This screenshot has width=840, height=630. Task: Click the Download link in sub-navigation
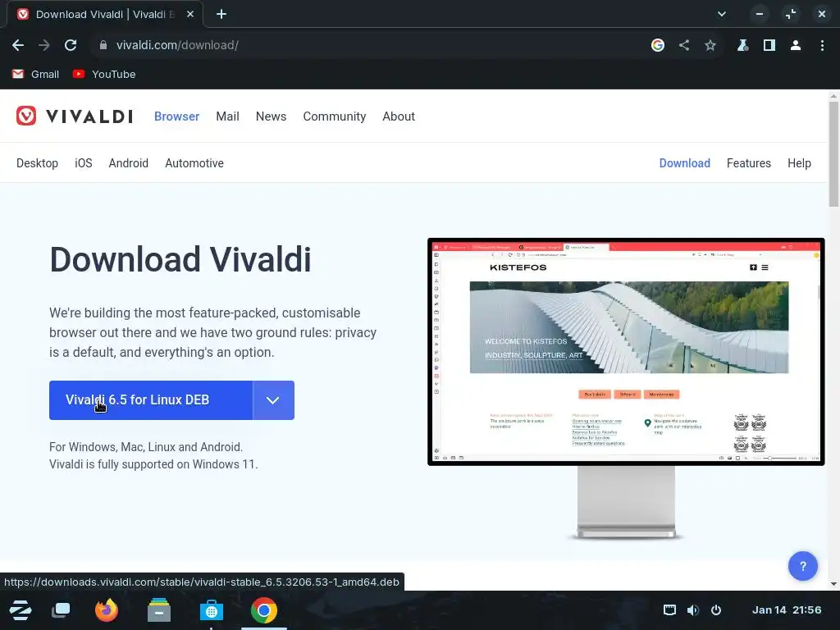point(685,163)
